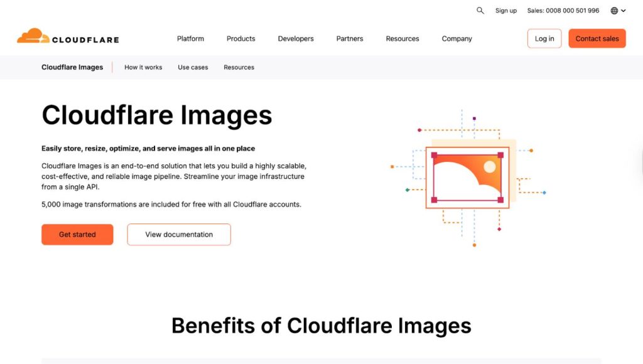The height and width of the screenshot is (364, 643).
Task: Expand the Resources menu in the top navigation
Action: pyautogui.click(x=402, y=38)
